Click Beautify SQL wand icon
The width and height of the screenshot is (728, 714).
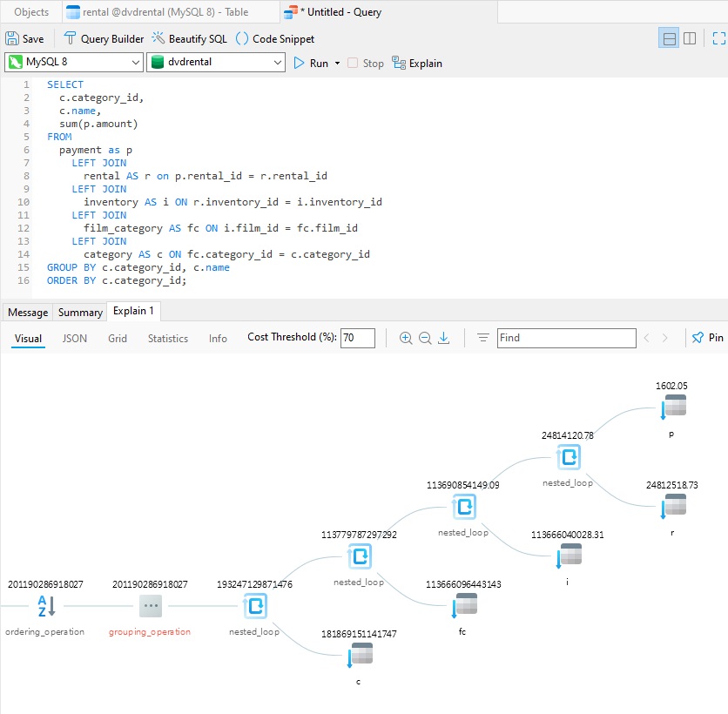coord(158,38)
